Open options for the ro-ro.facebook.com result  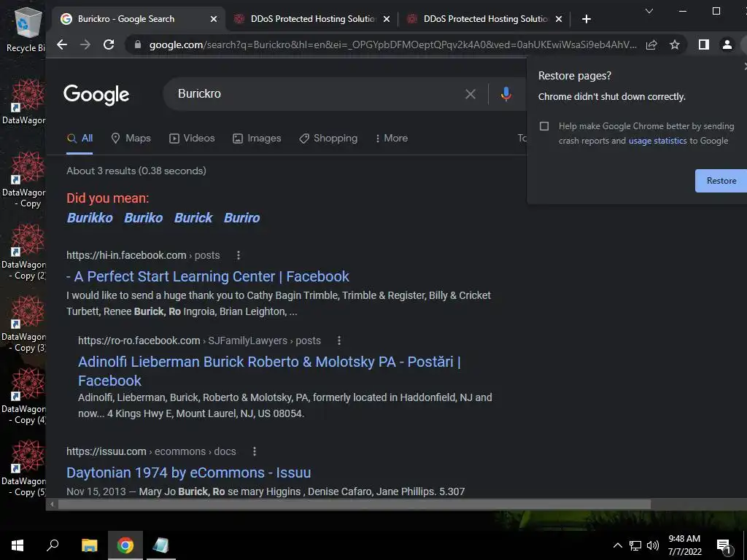tap(339, 341)
